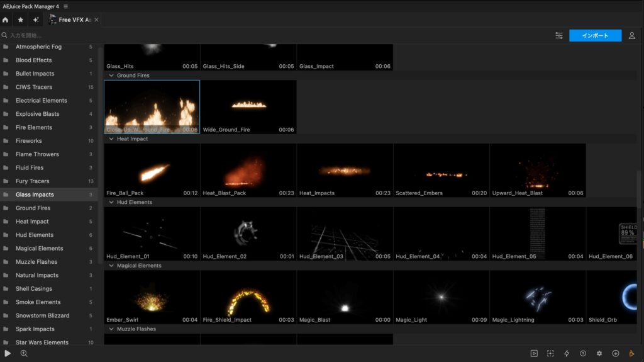This screenshot has height=362, width=644.
Task: Select the Ember_Swirl thumbnail
Action: pyautogui.click(x=152, y=297)
